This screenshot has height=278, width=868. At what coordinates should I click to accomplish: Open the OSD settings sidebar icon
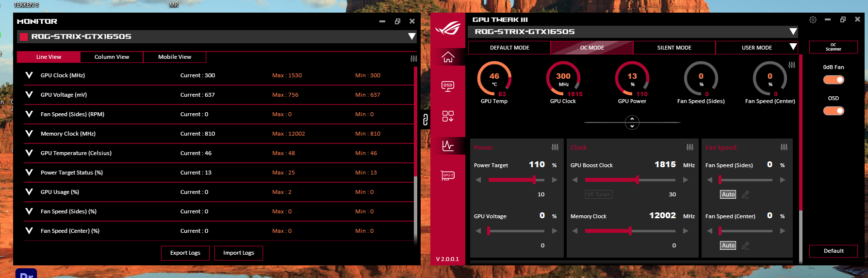(x=448, y=87)
